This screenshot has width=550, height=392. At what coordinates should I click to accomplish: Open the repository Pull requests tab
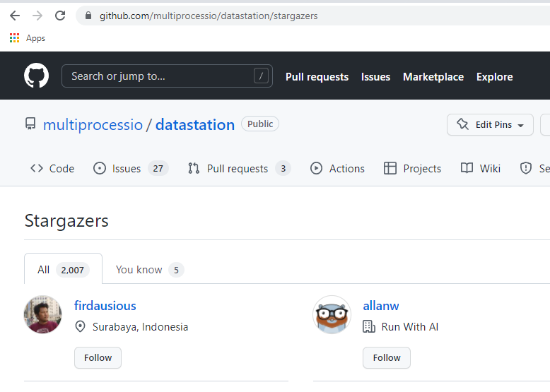239,169
